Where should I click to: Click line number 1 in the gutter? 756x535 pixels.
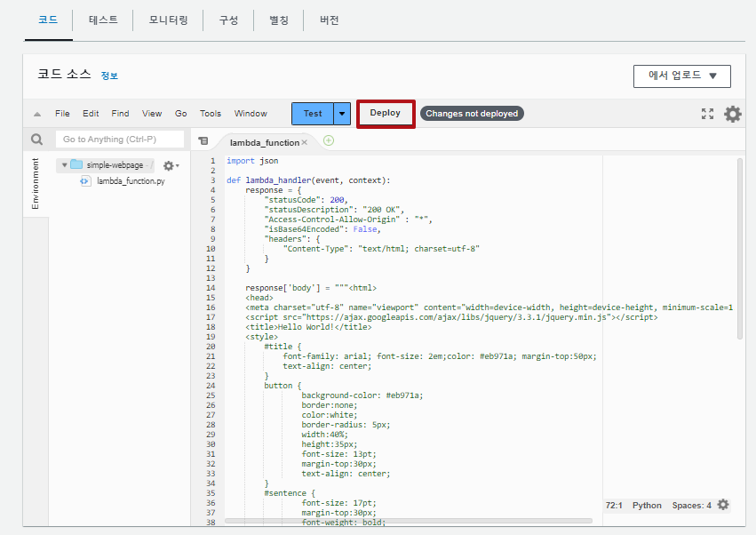point(212,161)
